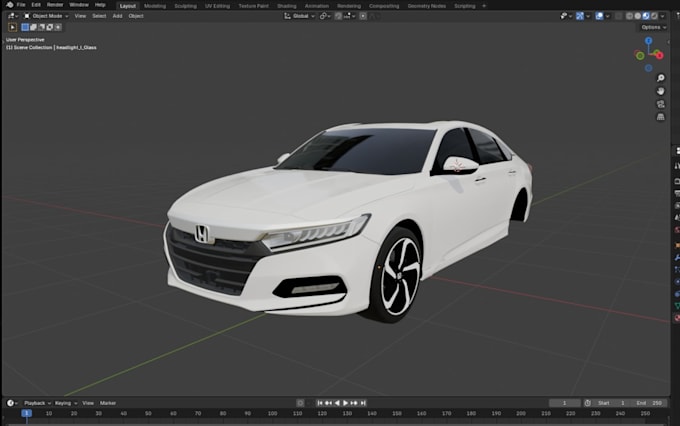The height and width of the screenshot is (426, 680).
Task: Select solid viewport shading
Action: pos(638,16)
